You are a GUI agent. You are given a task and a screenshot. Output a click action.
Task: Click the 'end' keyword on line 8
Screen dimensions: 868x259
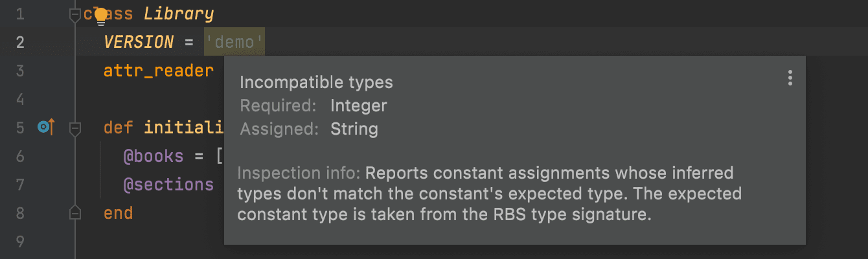[119, 212]
